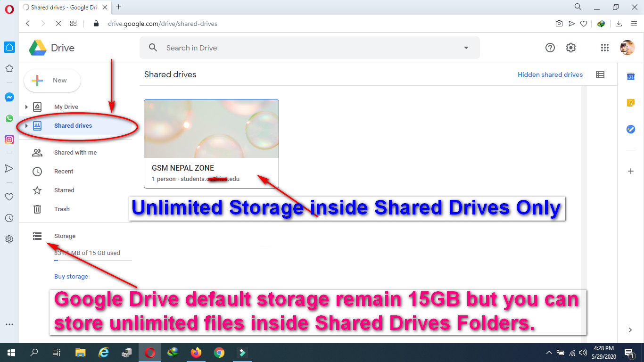Open Google Calendar side panel
Viewport: 644px width, 362px height.
point(631,76)
